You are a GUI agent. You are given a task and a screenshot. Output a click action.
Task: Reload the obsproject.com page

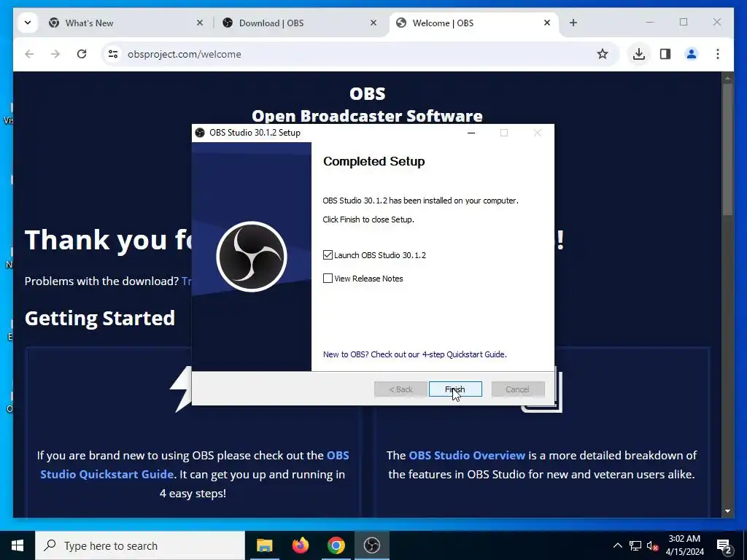(x=82, y=54)
